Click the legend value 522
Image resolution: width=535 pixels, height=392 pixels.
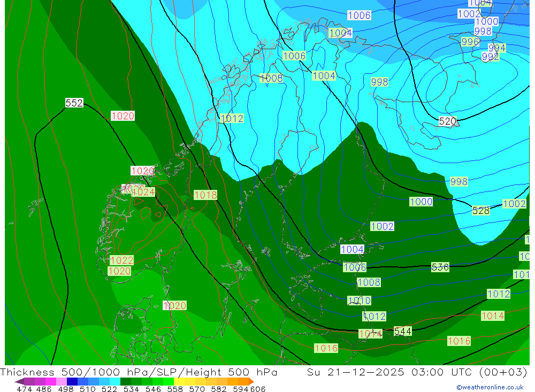tap(110, 389)
